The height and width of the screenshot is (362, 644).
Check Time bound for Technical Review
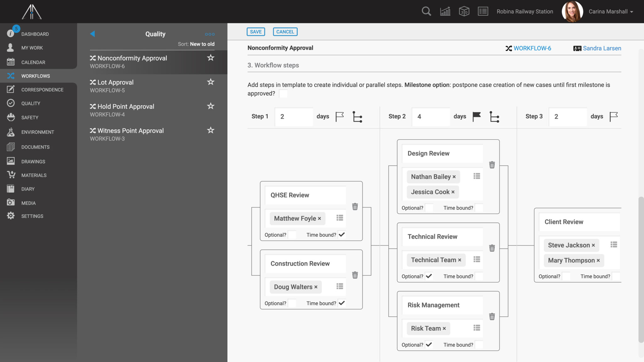click(479, 276)
